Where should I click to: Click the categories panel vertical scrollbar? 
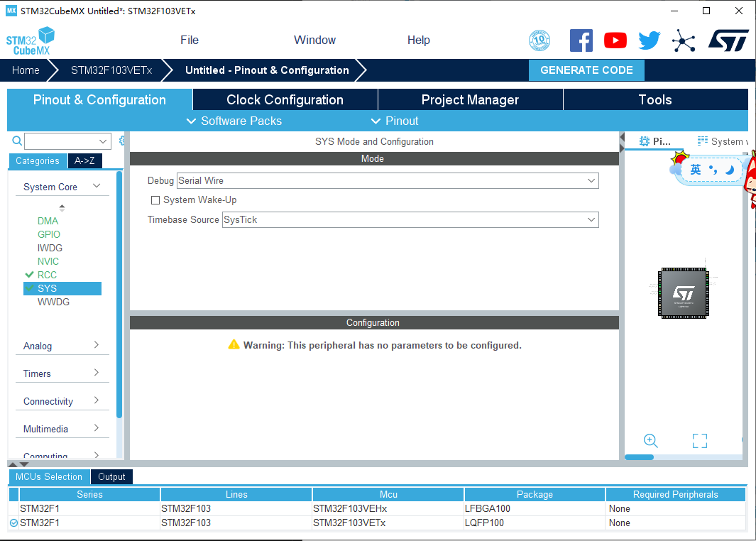(119, 295)
